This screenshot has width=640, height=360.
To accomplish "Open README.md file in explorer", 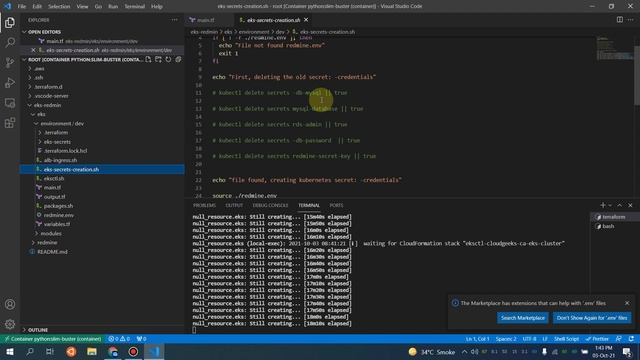I will [52, 252].
